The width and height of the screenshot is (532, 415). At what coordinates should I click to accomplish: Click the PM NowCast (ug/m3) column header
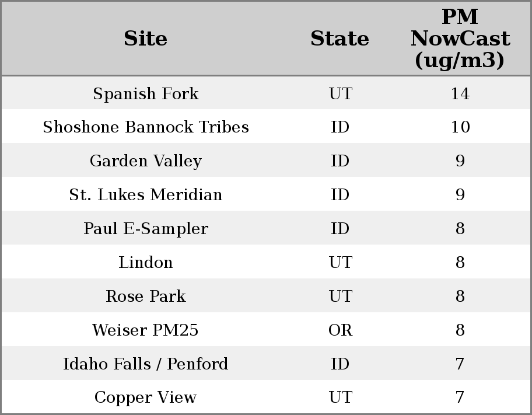(x=460, y=39)
